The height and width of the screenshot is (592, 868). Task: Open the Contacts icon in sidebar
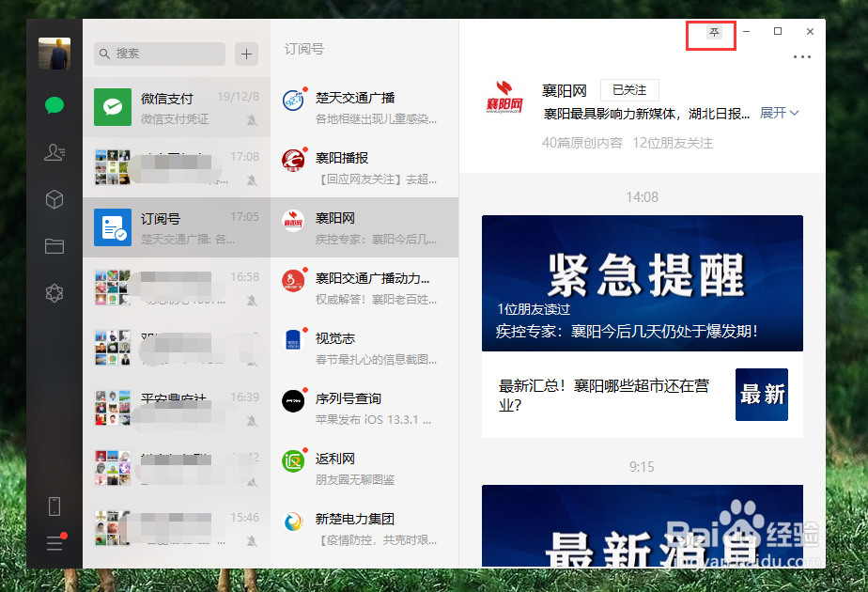tap(54, 151)
